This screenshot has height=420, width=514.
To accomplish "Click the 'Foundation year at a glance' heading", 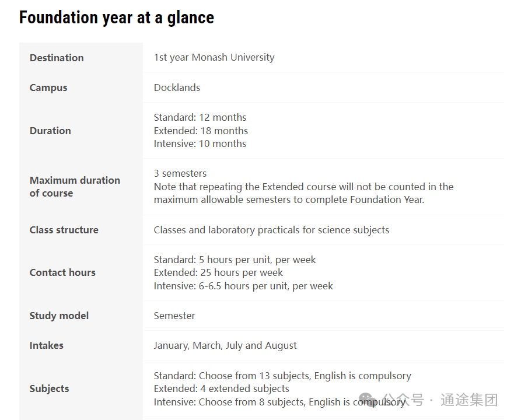I will tap(116, 17).
